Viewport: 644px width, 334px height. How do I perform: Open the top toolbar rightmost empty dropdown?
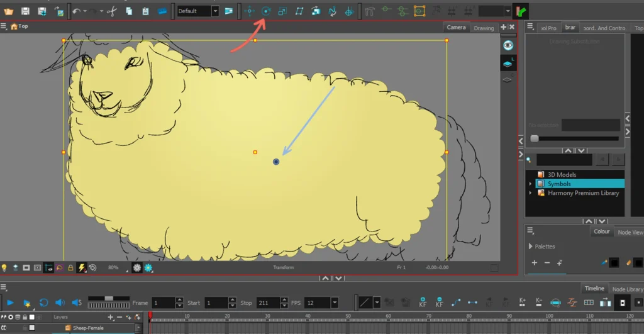[x=508, y=11]
